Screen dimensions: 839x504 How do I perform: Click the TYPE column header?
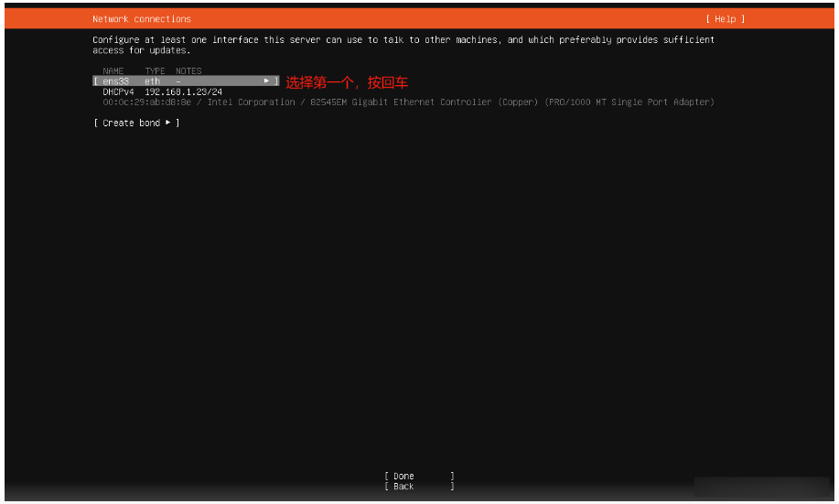(155, 71)
